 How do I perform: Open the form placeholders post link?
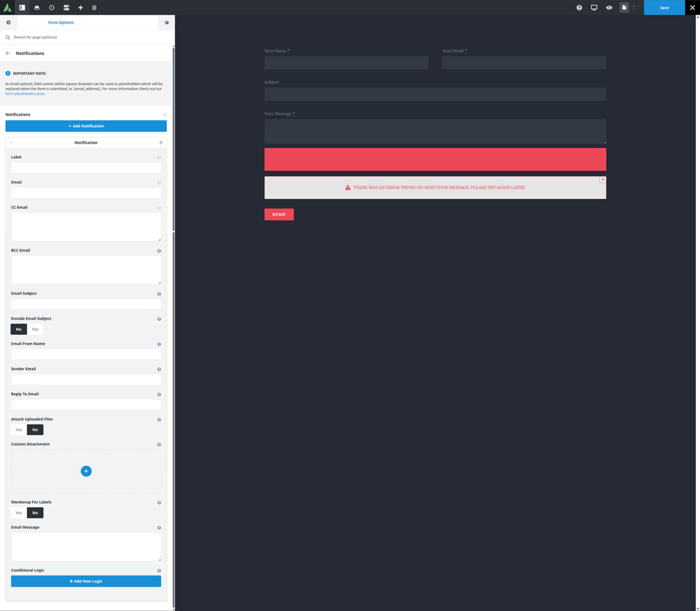coord(24,93)
